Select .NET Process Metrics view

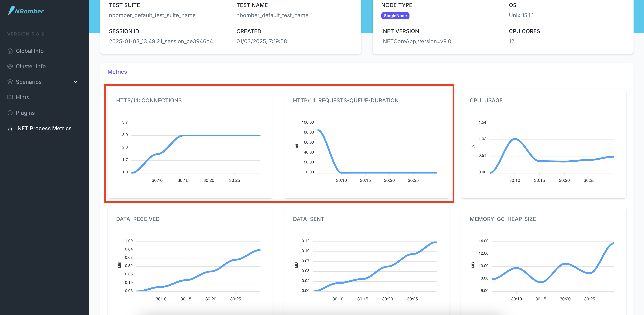pos(43,128)
